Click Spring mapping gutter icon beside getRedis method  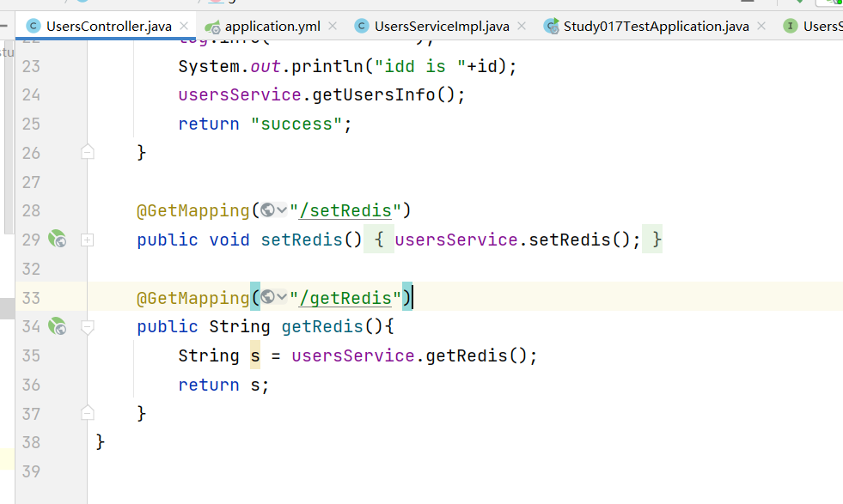pos(57,326)
